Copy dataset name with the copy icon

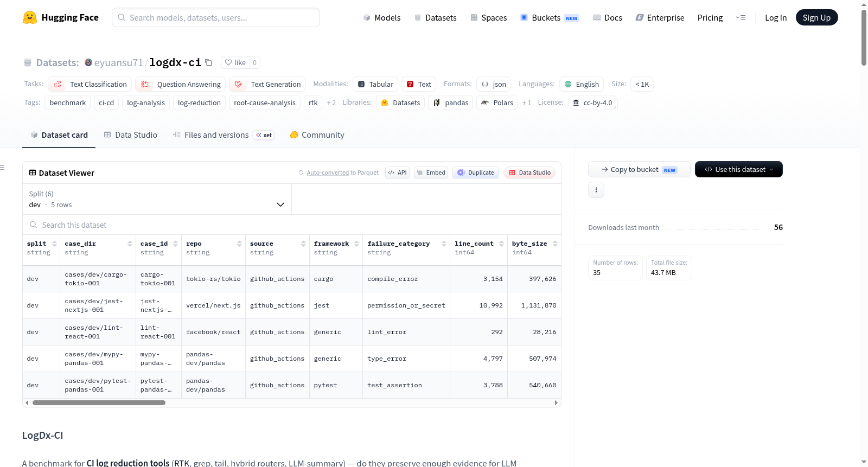(x=208, y=62)
